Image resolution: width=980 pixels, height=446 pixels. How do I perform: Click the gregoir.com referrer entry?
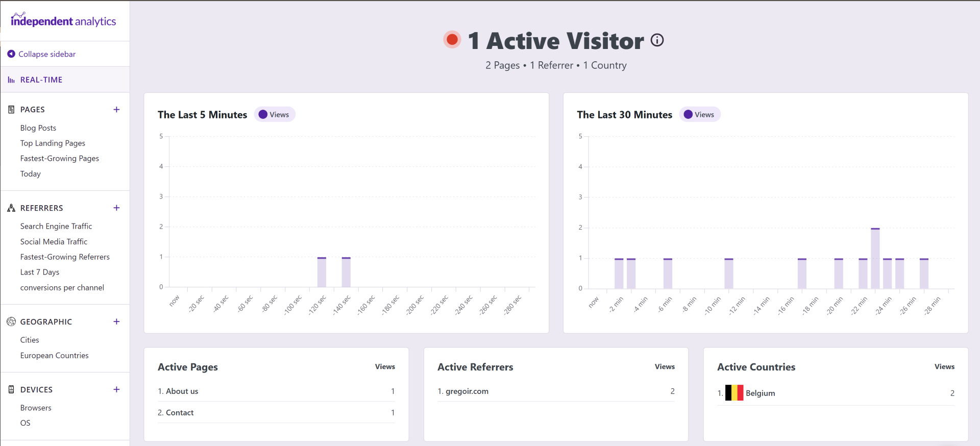pyautogui.click(x=467, y=391)
